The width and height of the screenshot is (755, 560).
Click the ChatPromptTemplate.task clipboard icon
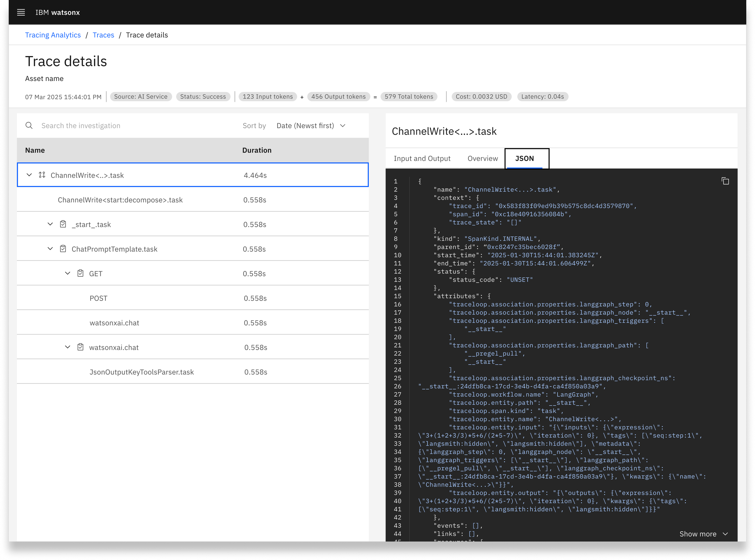tap(63, 249)
